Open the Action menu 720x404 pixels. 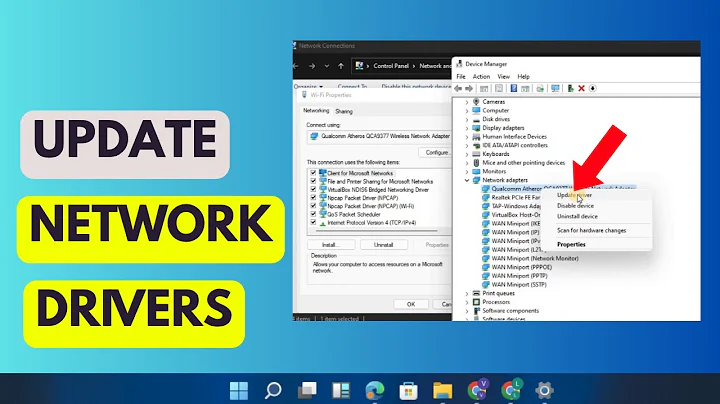481,77
